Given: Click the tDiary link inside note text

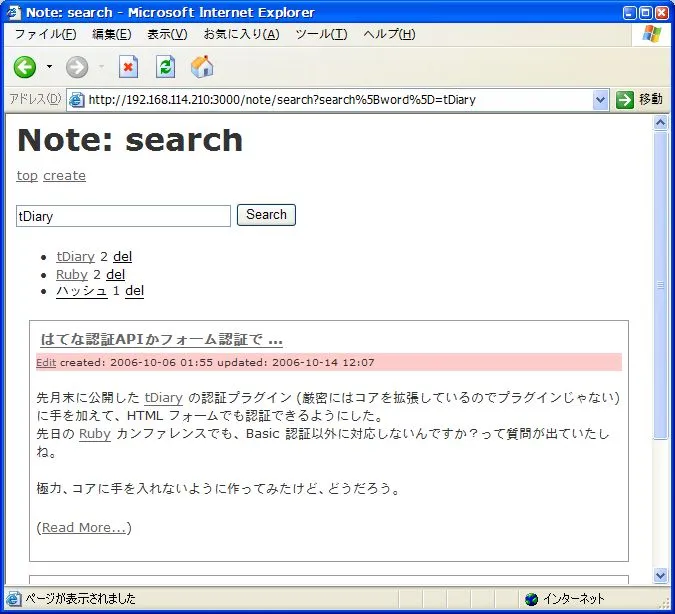Looking at the screenshot, I should [164, 397].
